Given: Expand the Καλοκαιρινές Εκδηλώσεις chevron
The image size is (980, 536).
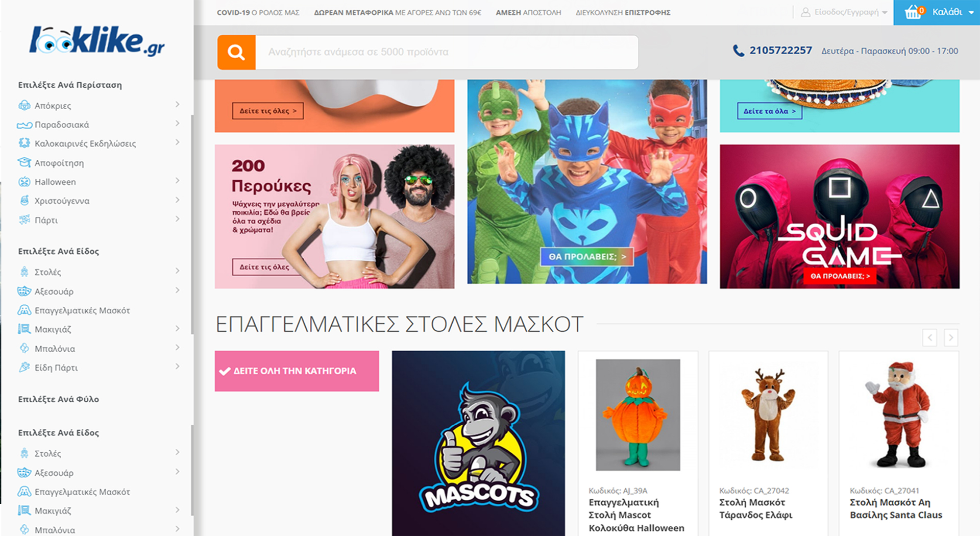Looking at the screenshot, I should 177,142.
